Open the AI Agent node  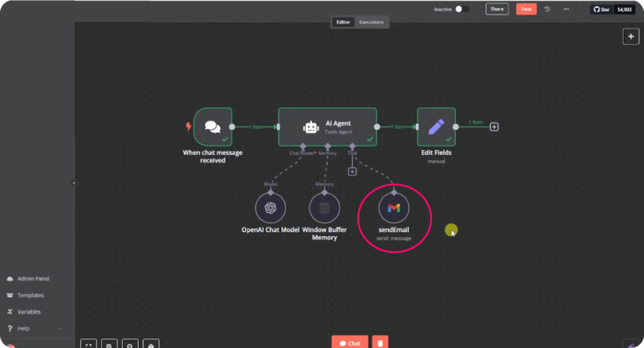327,127
